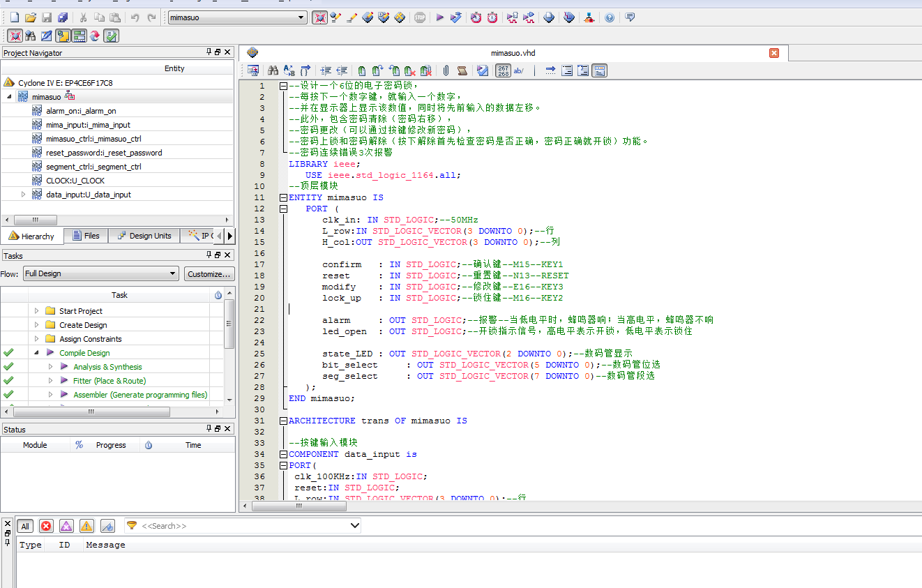
Task: Show All messages button
Action: pyautogui.click(x=25, y=527)
